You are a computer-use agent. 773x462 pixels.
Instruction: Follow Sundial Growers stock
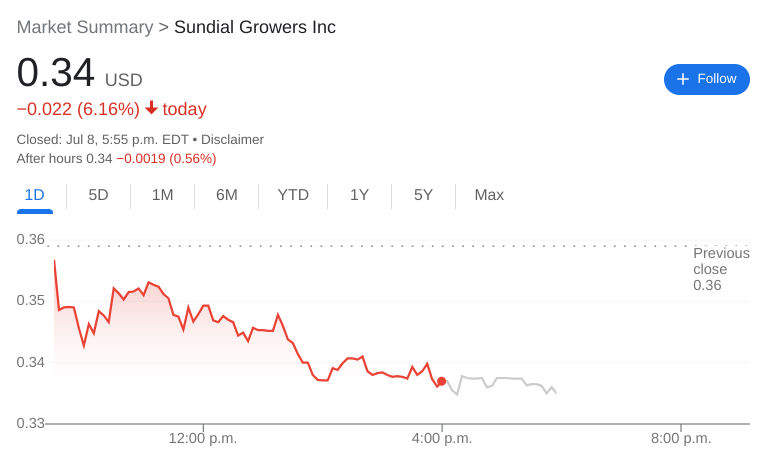(x=706, y=79)
